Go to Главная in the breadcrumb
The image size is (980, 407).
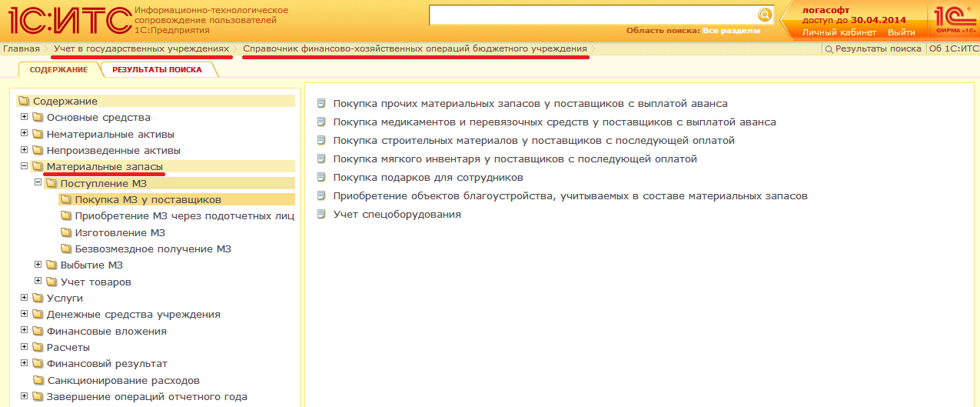tap(21, 48)
